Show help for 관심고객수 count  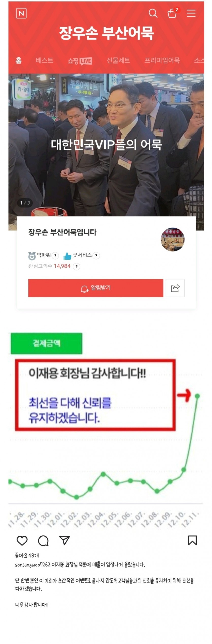point(76,266)
